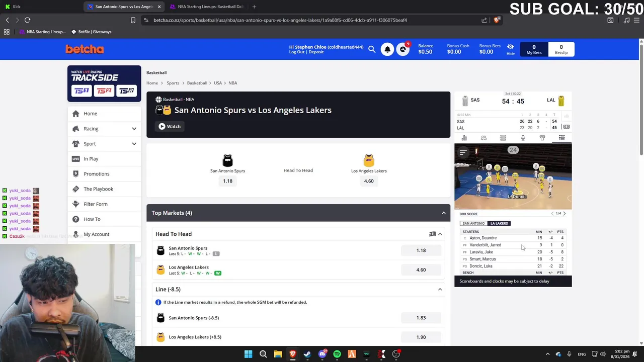Click Sports breadcrumb link
The height and width of the screenshot is (362, 644).
173,83
